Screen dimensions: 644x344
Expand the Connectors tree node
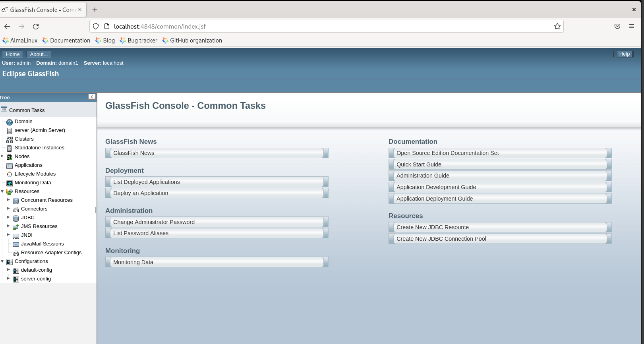tap(8, 209)
